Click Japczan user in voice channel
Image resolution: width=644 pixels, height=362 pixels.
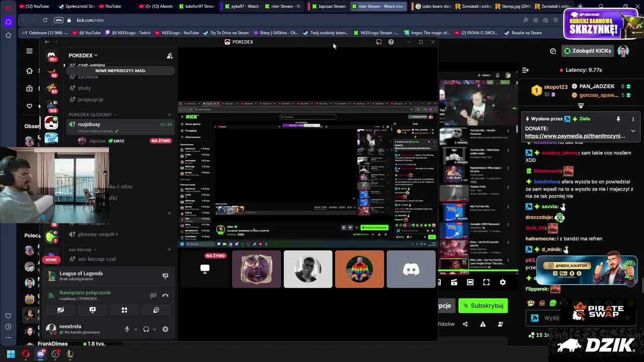click(97, 141)
